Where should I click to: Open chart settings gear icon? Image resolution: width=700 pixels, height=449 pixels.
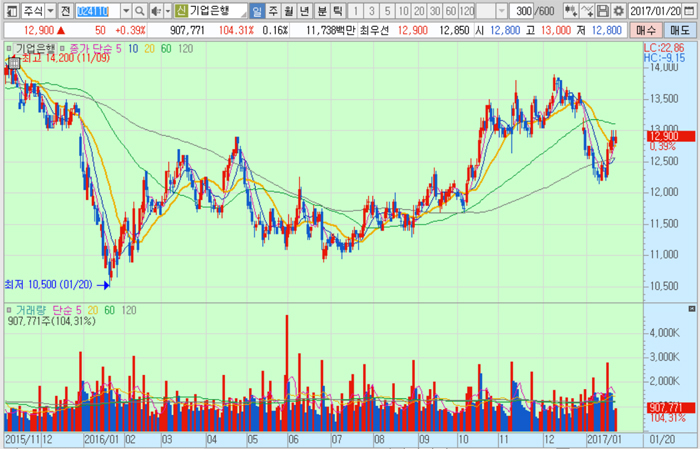618,10
